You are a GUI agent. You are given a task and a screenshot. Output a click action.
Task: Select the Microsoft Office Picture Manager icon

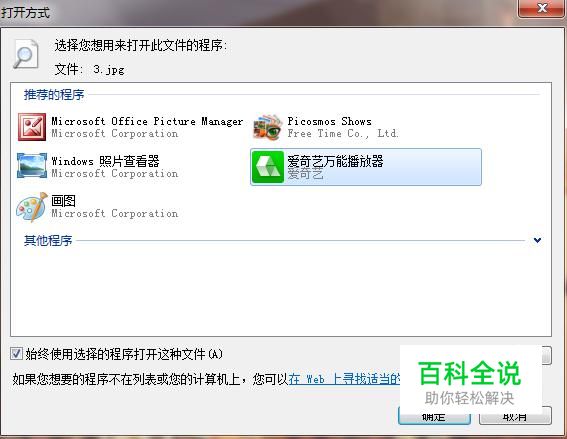(x=32, y=127)
